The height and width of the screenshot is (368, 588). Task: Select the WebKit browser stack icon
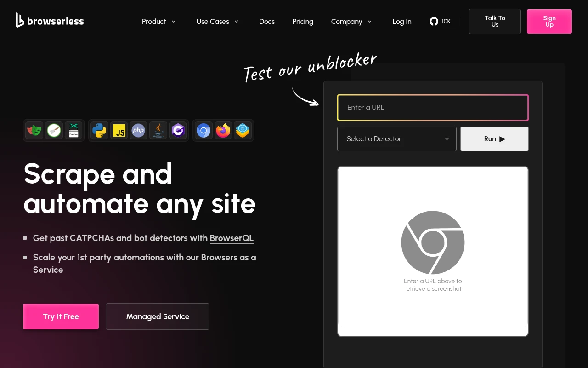[x=243, y=130]
